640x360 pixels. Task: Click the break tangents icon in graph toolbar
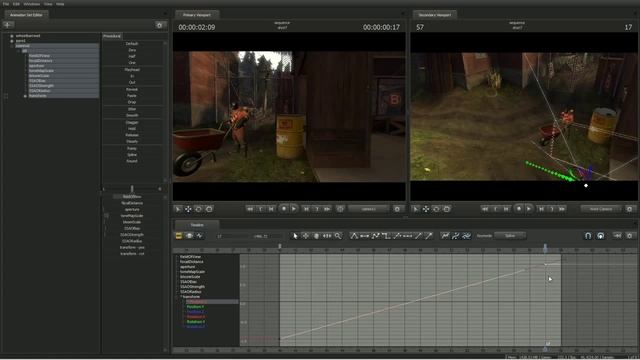pyautogui.click(x=407, y=236)
